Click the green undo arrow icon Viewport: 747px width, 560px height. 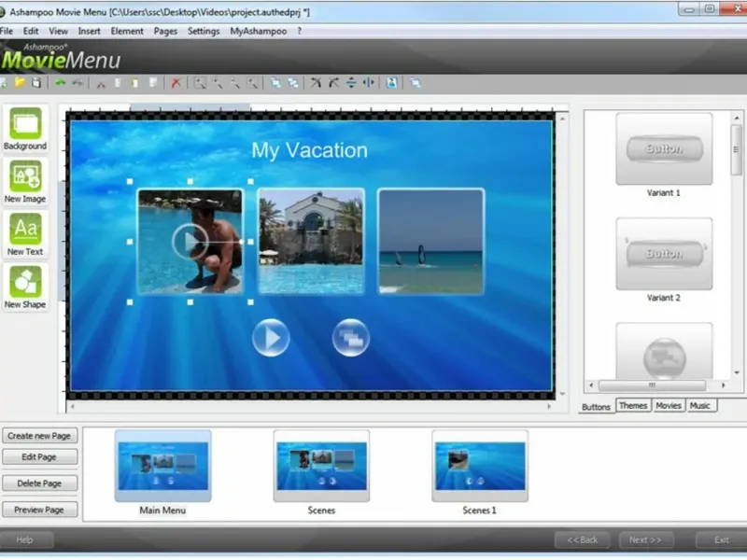coord(61,83)
